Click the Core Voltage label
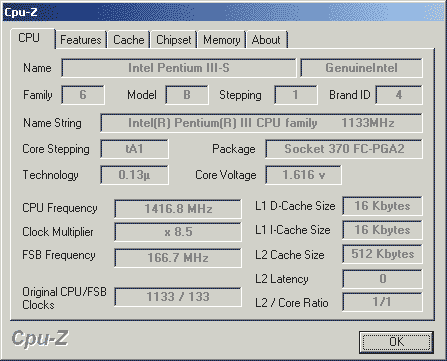Image resolution: width=447 pixels, height=361 pixels. (226, 175)
